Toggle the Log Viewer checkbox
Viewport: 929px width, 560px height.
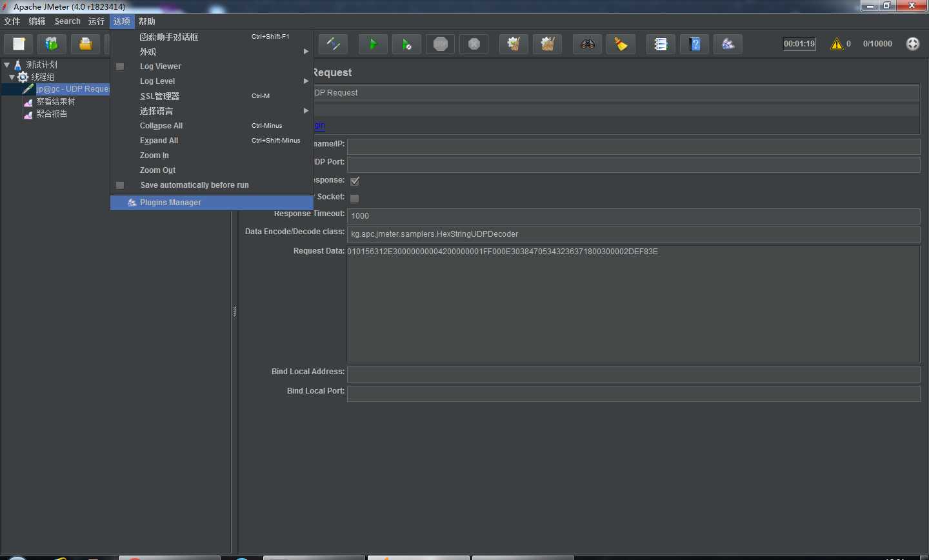point(120,66)
